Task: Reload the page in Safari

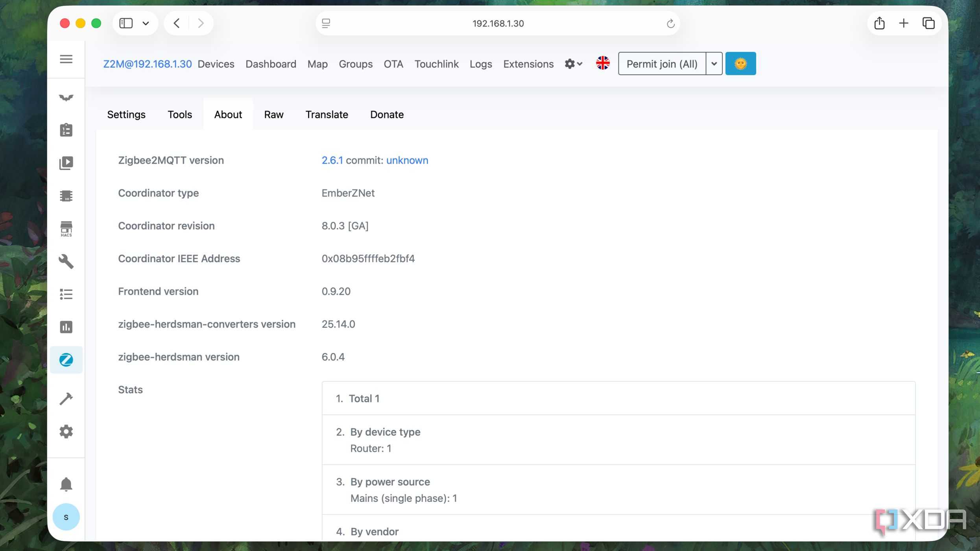Action: 670,23
